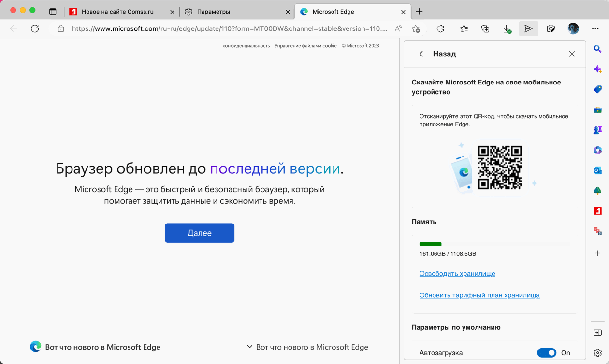Click the Память section heading
The height and width of the screenshot is (364, 609).
[424, 222]
